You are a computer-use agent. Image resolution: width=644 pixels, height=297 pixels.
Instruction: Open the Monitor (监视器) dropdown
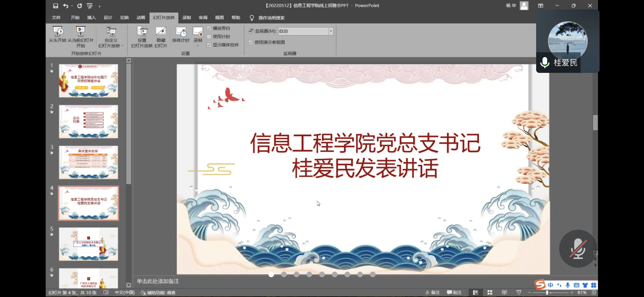click(x=331, y=31)
